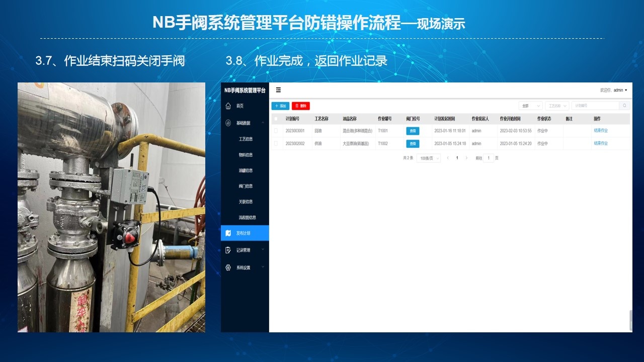
Task: Click the 系统设置 gear icon
Action: [228, 267]
